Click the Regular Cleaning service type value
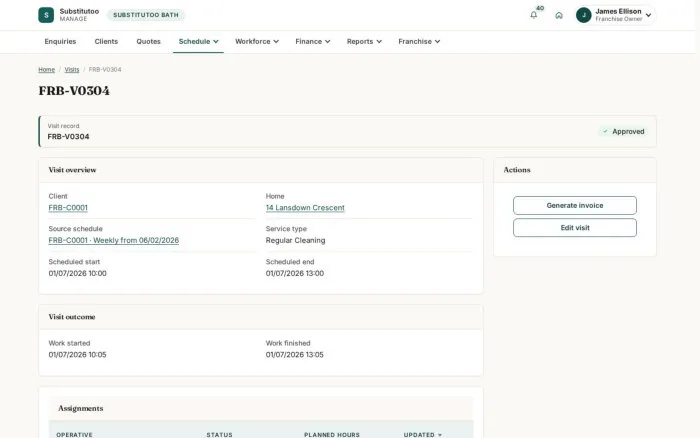 point(295,240)
